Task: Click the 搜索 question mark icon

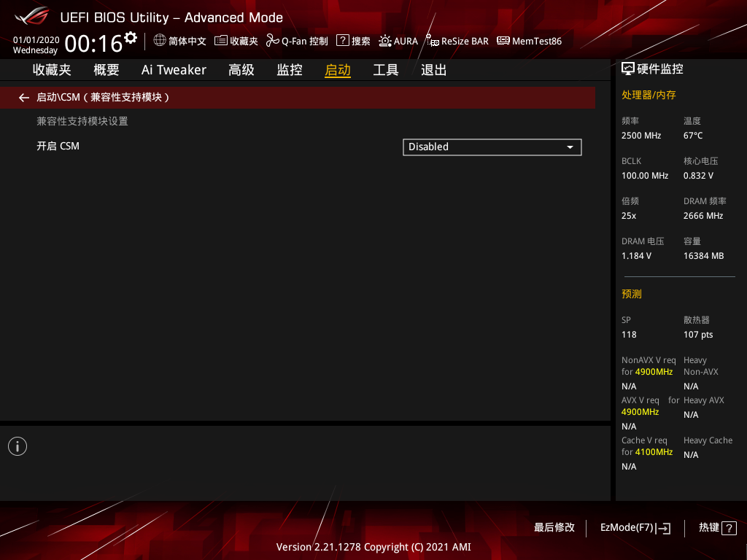Action: click(342, 41)
